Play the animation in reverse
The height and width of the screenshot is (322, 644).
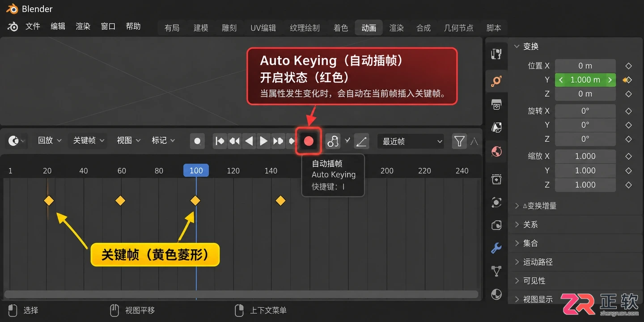pos(249,141)
